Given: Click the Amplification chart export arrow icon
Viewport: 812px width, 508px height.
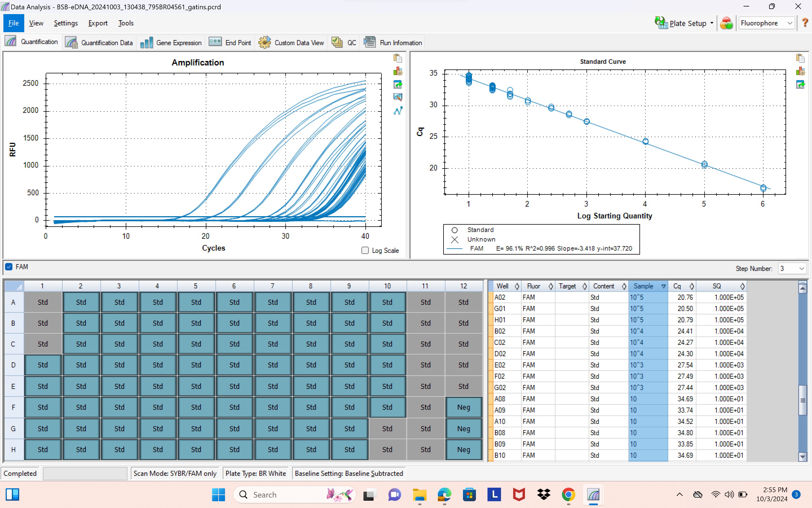Looking at the screenshot, I should (x=398, y=84).
